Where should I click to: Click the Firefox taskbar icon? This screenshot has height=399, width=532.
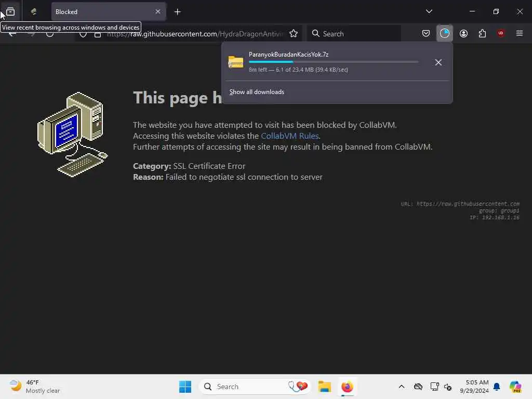[x=347, y=387]
